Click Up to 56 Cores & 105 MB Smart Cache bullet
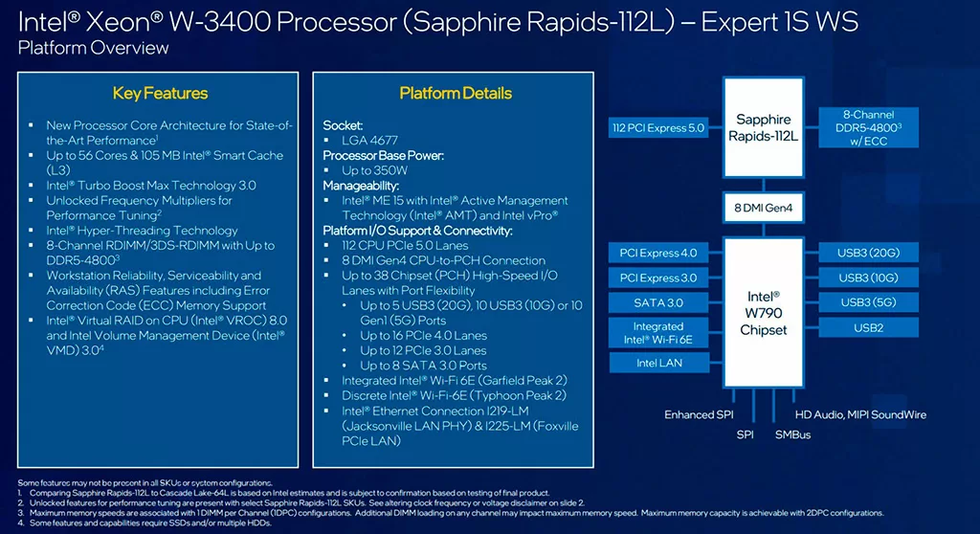 pyautogui.click(x=165, y=163)
